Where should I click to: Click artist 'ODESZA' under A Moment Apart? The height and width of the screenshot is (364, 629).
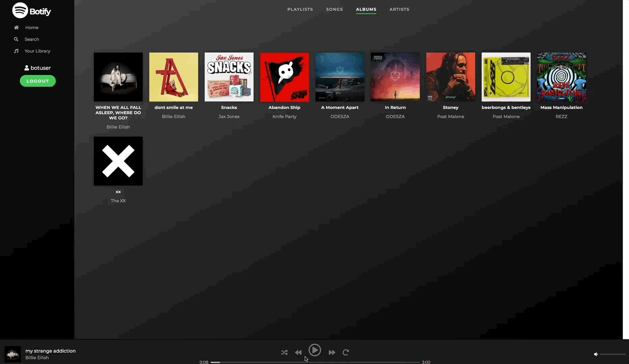pos(340,117)
